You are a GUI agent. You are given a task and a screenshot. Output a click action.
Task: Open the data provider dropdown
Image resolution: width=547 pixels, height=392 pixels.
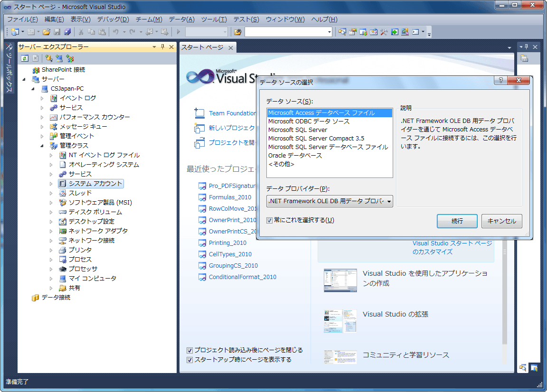click(x=389, y=201)
